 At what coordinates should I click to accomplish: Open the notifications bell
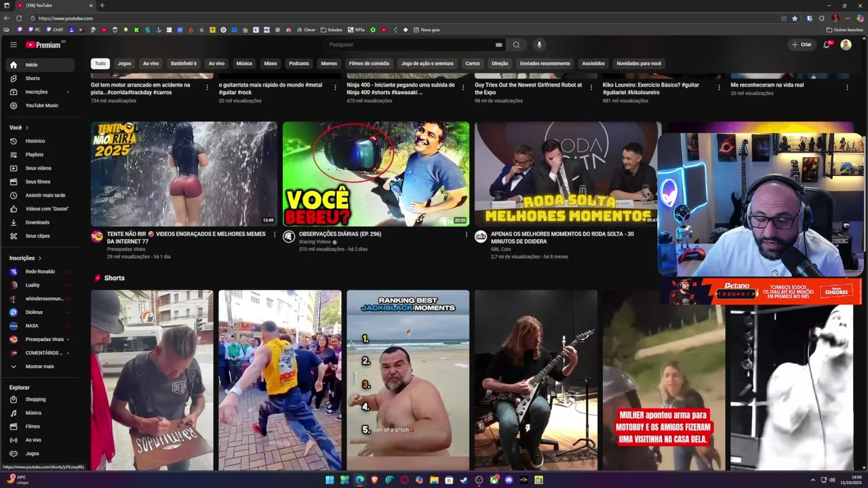pyautogui.click(x=827, y=45)
